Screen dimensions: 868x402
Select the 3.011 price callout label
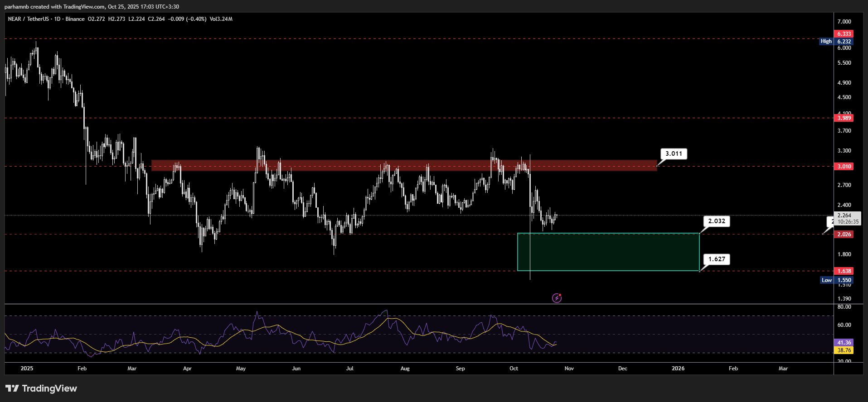(x=674, y=154)
